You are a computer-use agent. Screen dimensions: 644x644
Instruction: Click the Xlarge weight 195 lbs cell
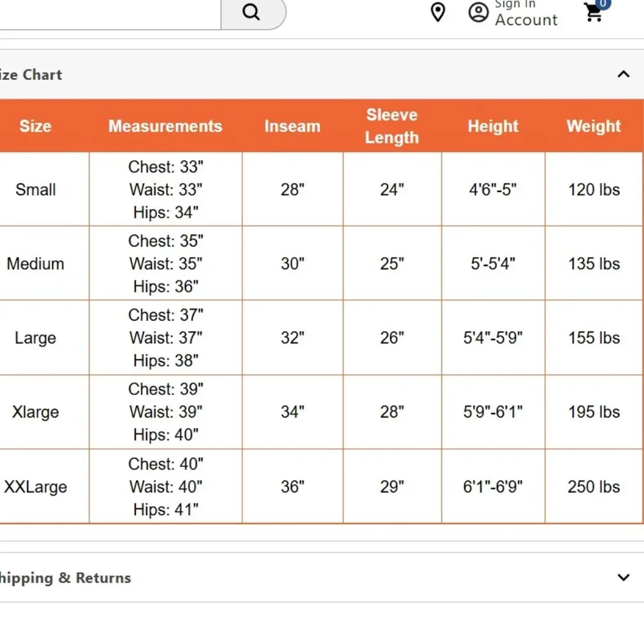pos(594,412)
